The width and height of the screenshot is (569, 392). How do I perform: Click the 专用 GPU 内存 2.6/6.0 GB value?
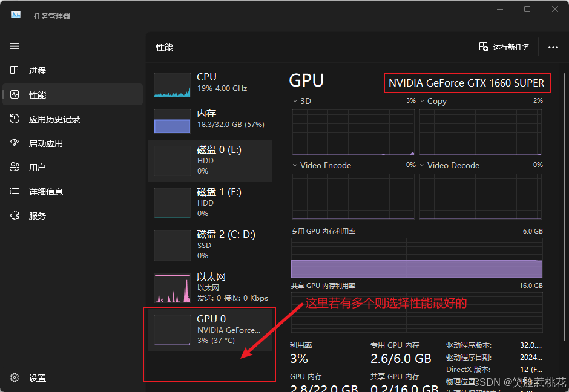click(401, 359)
